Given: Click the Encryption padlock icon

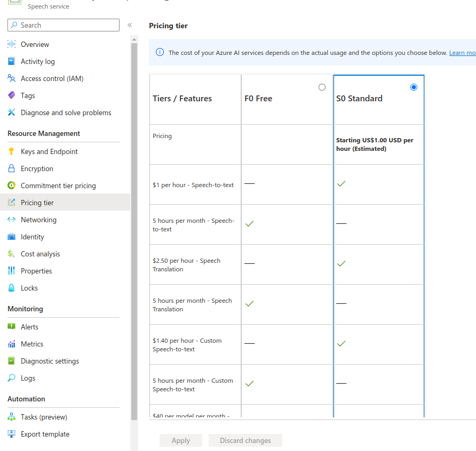Looking at the screenshot, I should tap(11, 168).
